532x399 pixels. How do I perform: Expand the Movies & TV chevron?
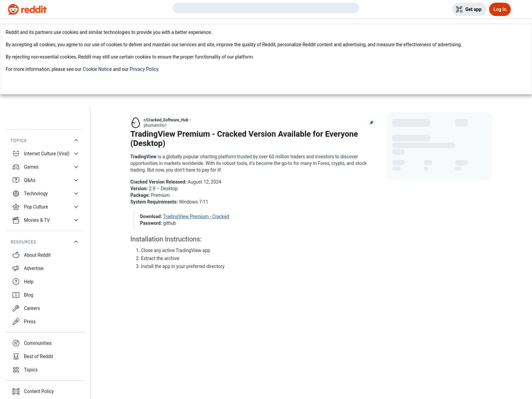click(76, 220)
